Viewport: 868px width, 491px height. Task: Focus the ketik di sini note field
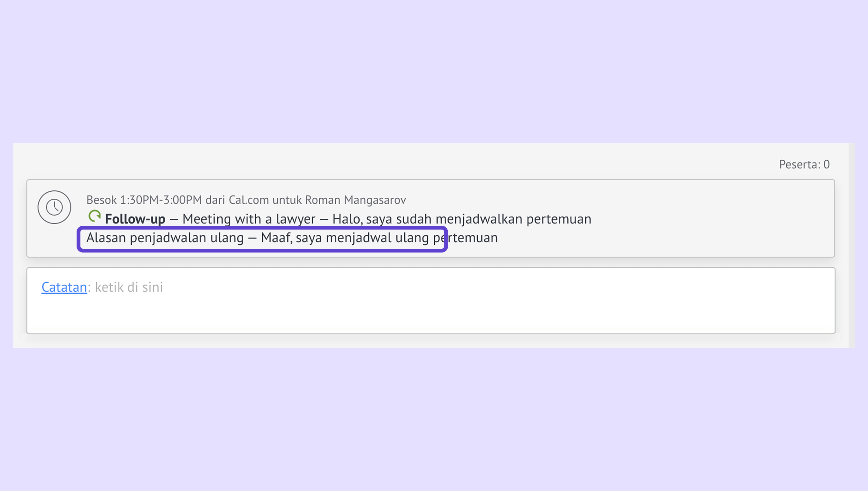431,300
